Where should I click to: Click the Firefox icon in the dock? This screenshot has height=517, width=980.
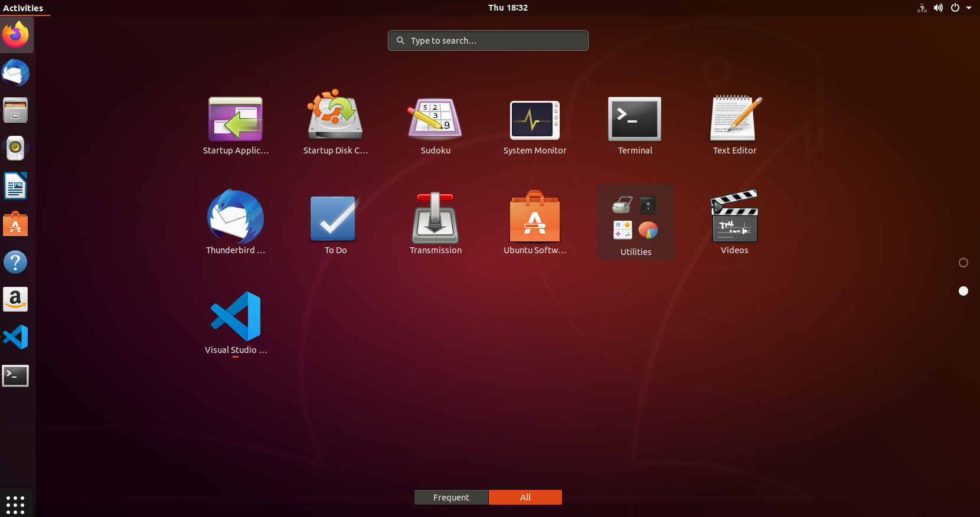tap(16, 35)
